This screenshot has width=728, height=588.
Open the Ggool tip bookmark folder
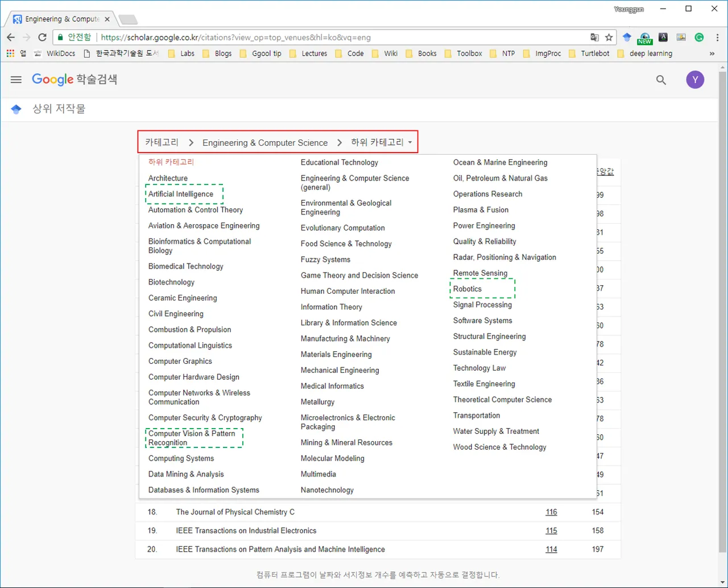click(x=260, y=54)
